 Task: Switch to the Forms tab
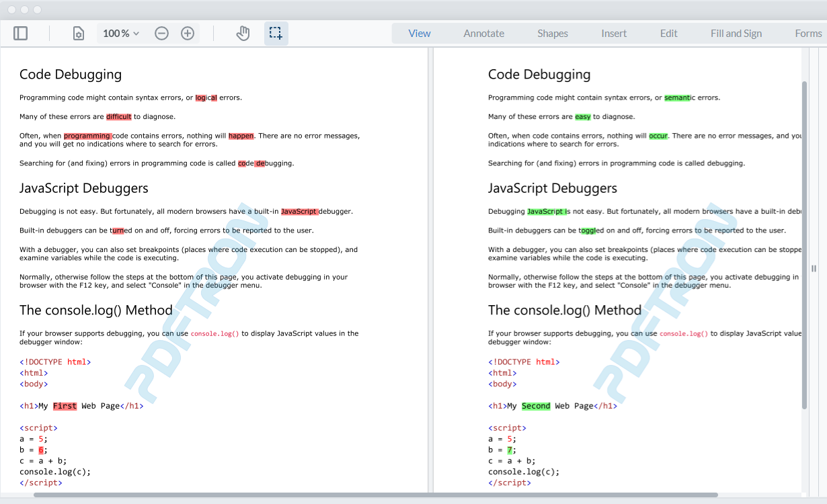tap(808, 32)
